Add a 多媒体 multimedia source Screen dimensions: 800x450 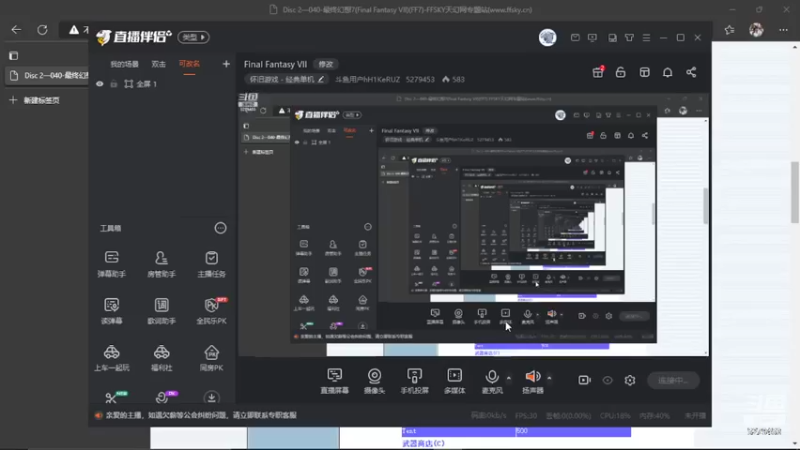tap(454, 381)
